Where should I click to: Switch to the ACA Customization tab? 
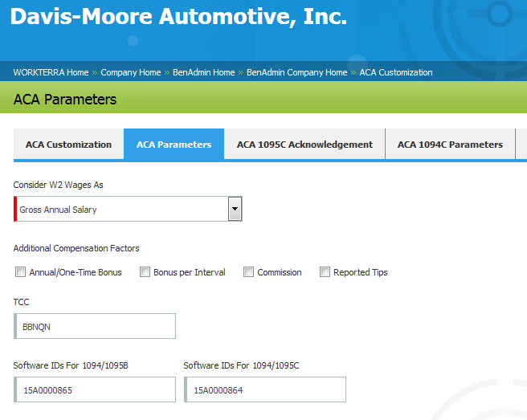[x=68, y=144]
